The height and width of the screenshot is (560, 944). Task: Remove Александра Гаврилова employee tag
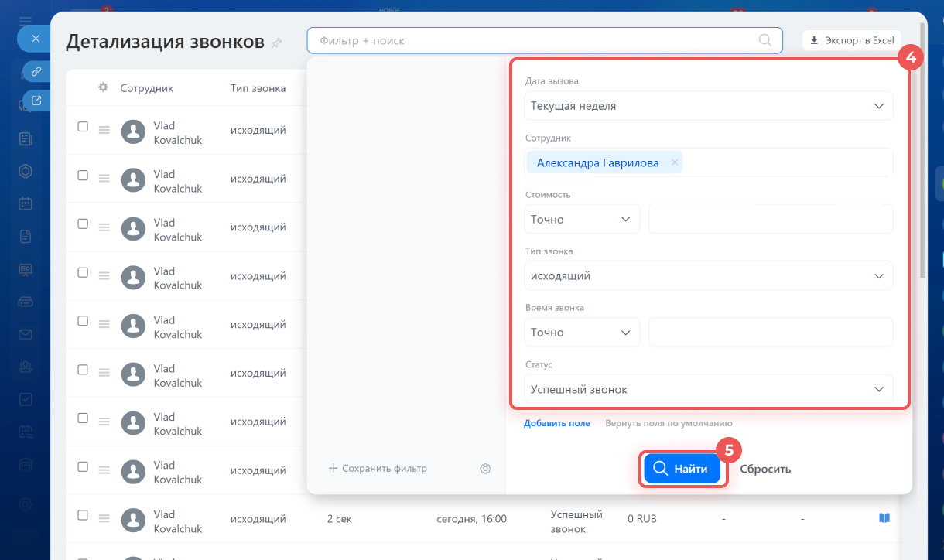(x=675, y=162)
